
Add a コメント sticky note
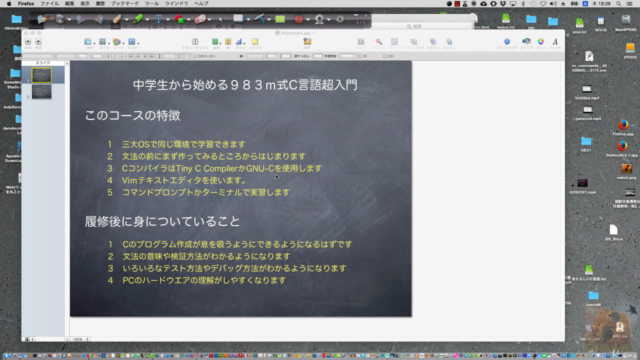(x=255, y=42)
